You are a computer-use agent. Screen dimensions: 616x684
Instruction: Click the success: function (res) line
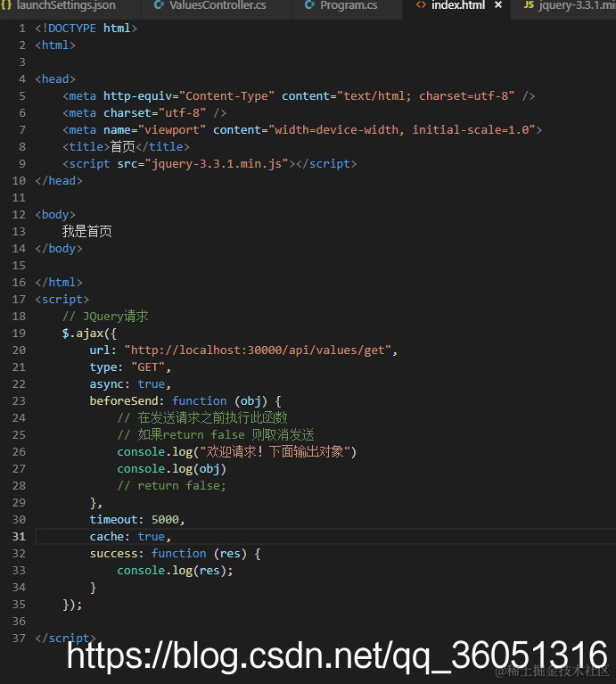176,554
